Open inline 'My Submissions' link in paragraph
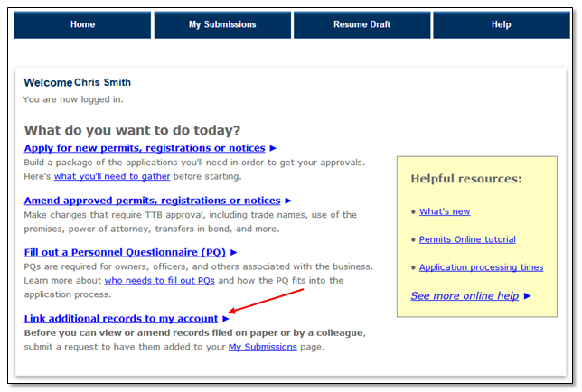Image resolution: width=582 pixels, height=392 pixels. (x=262, y=347)
